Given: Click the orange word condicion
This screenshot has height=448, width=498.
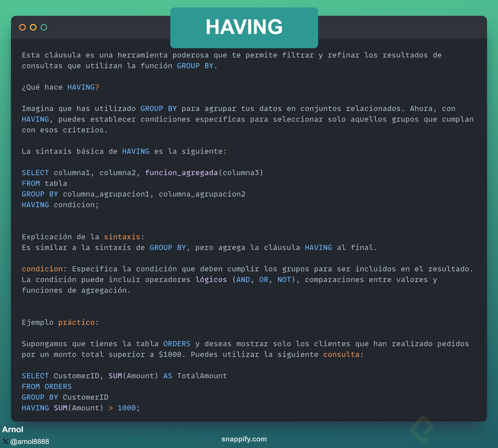Looking at the screenshot, I should tap(42, 269).
